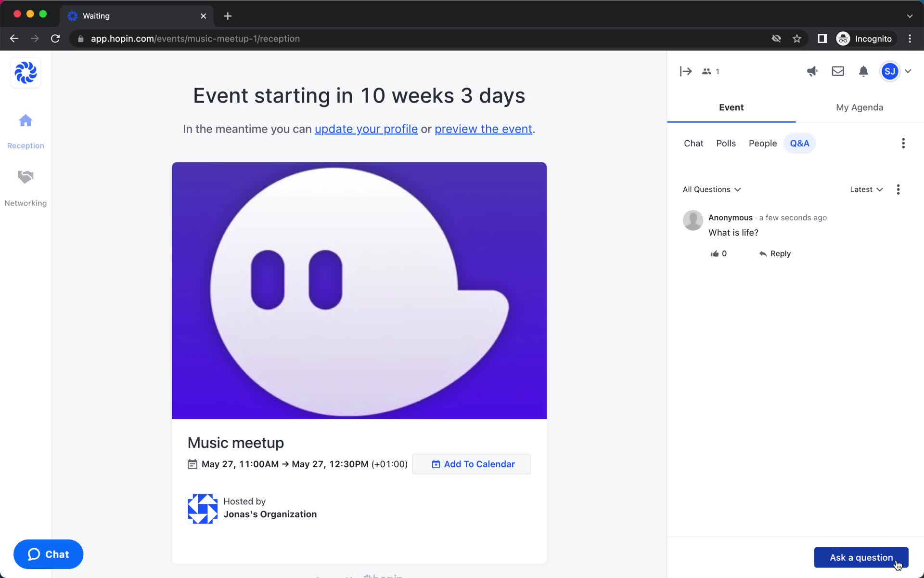924x578 pixels.
Task: Open the Chat panel
Action: coord(693,143)
